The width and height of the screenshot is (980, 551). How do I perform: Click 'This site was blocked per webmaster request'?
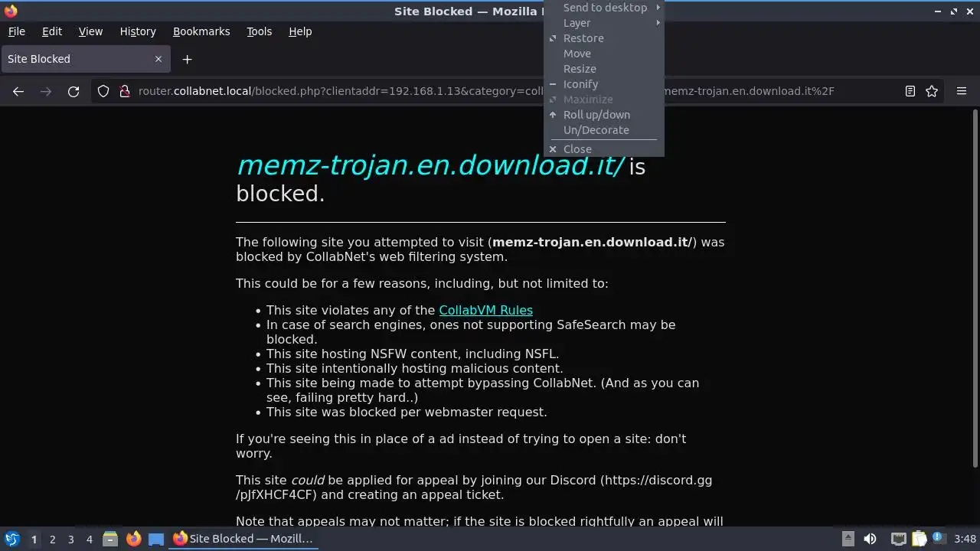pyautogui.click(x=407, y=412)
